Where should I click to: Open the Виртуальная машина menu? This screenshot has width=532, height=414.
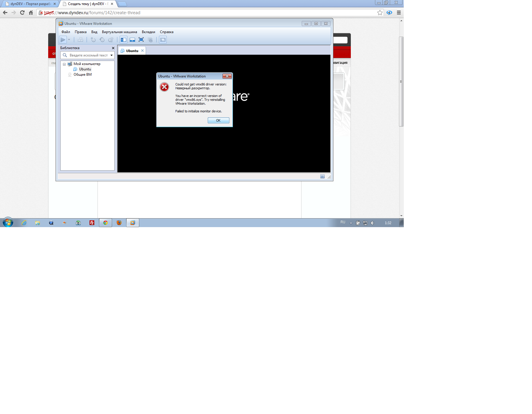[119, 32]
